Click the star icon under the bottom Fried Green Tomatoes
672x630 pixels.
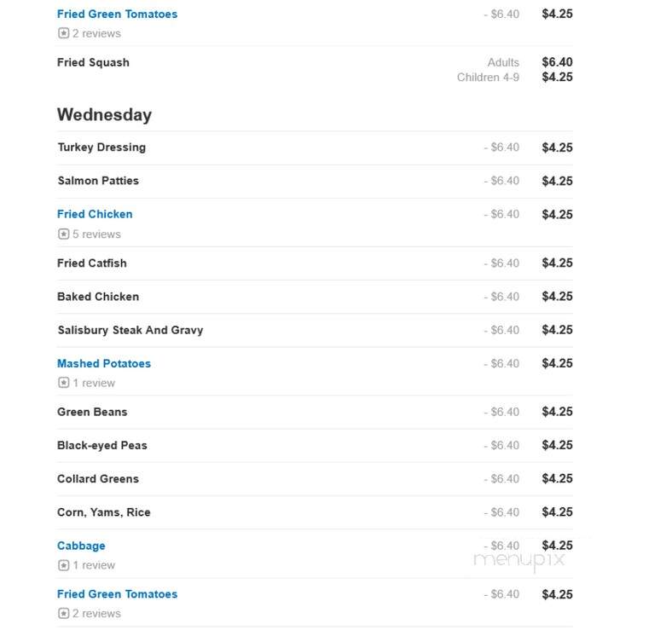[x=63, y=613]
